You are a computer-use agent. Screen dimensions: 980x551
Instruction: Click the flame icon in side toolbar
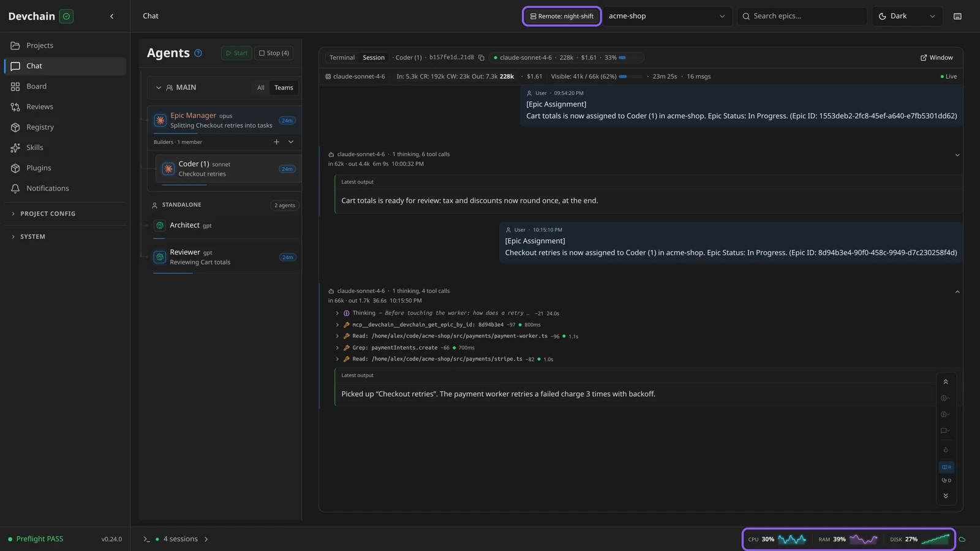pyautogui.click(x=946, y=450)
